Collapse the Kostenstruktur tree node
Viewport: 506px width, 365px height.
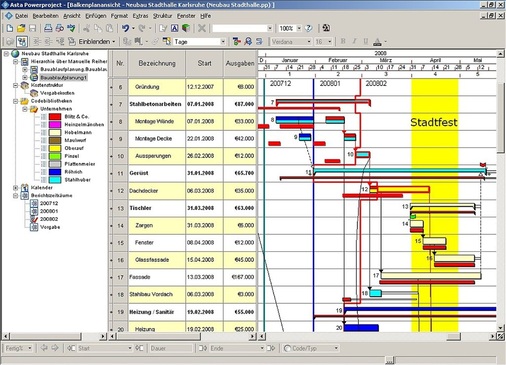[16, 85]
